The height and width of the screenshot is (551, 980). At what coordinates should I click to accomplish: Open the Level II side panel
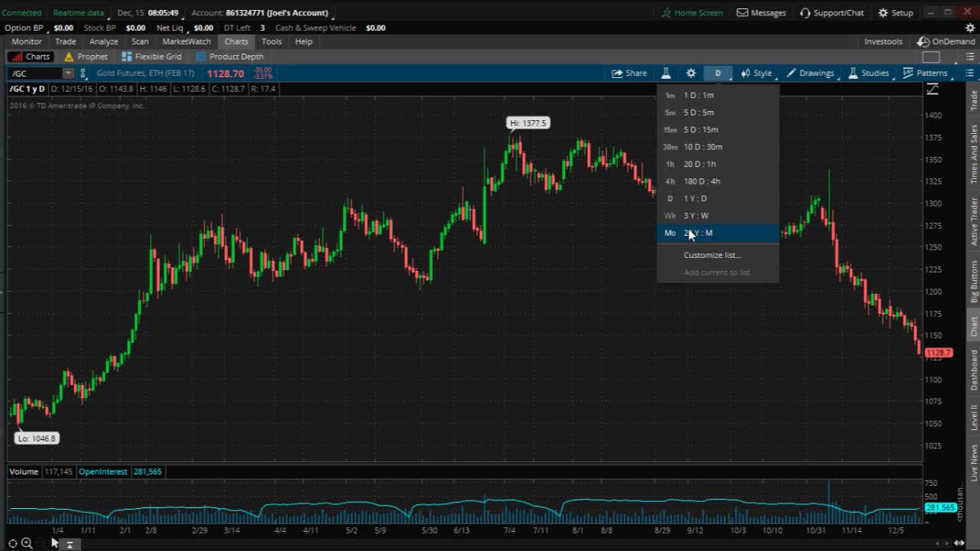pyautogui.click(x=974, y=417)
